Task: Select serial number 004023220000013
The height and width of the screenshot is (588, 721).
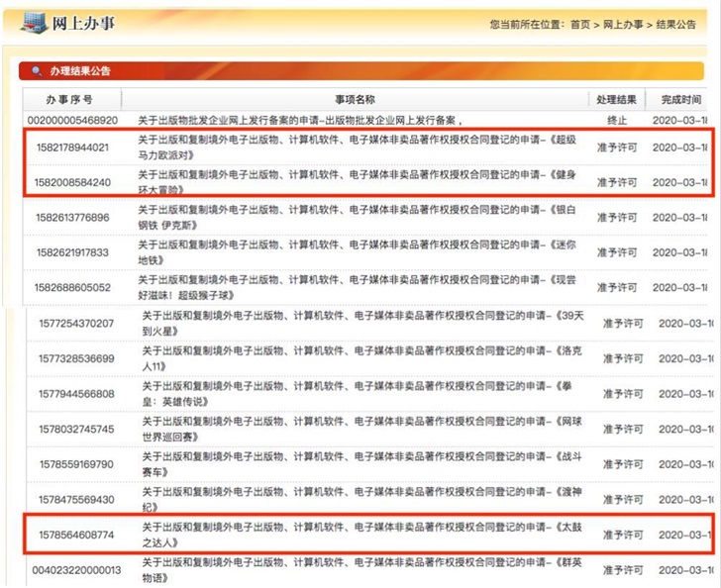Action: (x=76, y=570)
